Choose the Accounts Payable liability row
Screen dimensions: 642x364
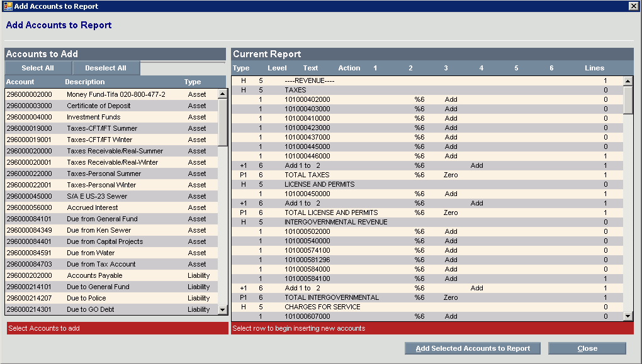(x=94, y=275)
